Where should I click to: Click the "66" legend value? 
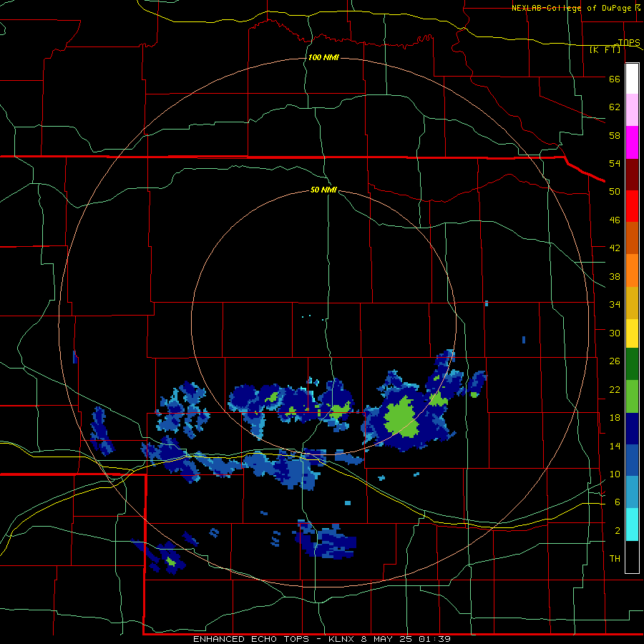click(615, 79)
